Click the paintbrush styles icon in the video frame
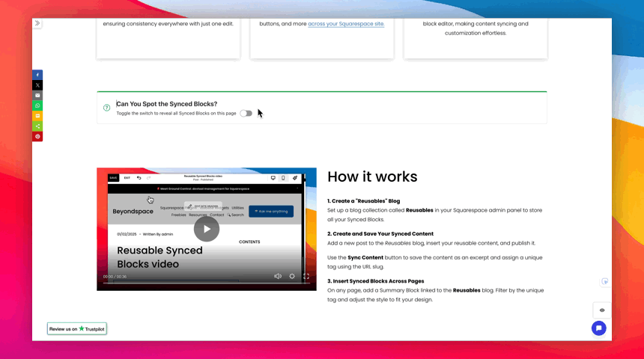This screenshot has width=644, height=359. click(295, 178)
